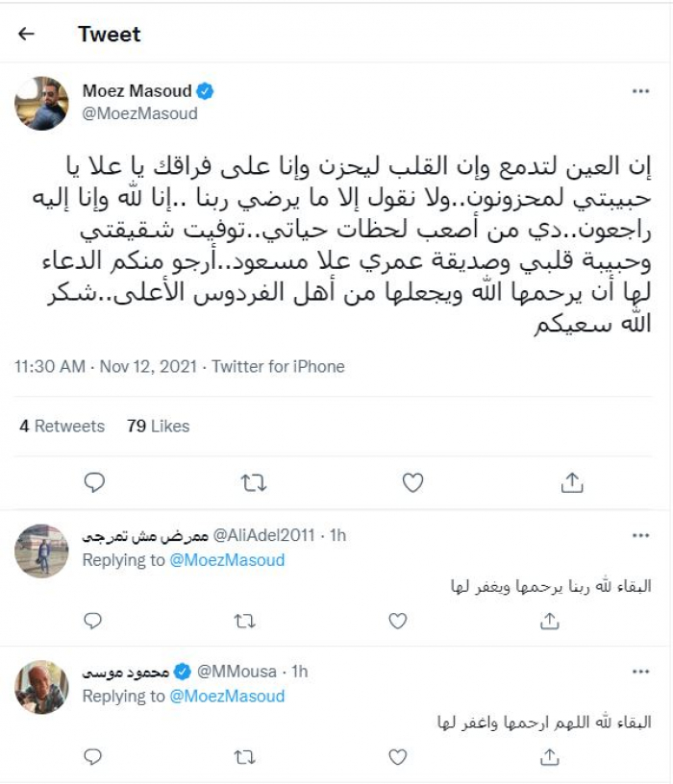Open more options on main tweet

pos(641,91)
